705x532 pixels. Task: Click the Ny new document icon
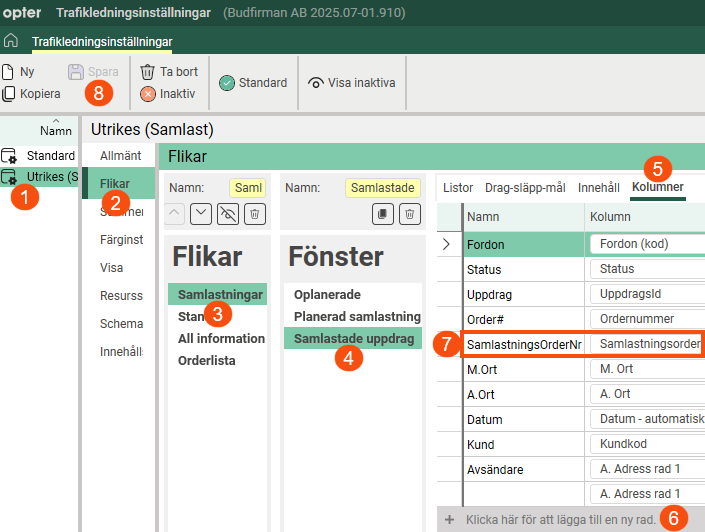8,72
